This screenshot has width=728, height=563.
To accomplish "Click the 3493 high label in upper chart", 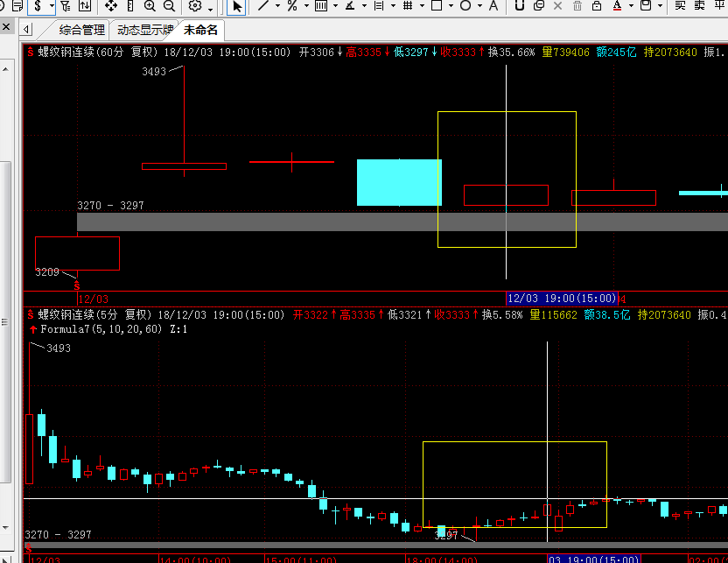I will [x=154, y=72].
